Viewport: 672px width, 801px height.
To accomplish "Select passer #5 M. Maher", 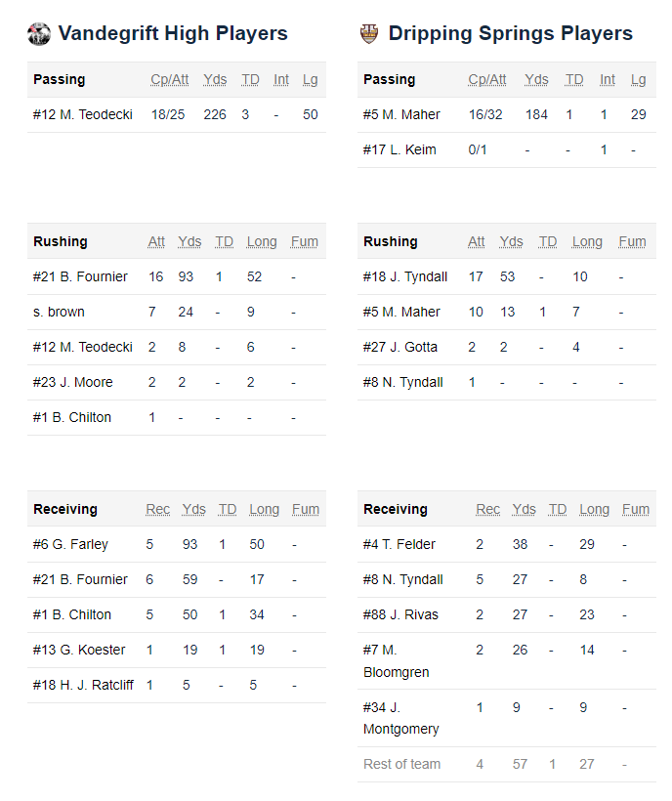I will pos(401,114).
